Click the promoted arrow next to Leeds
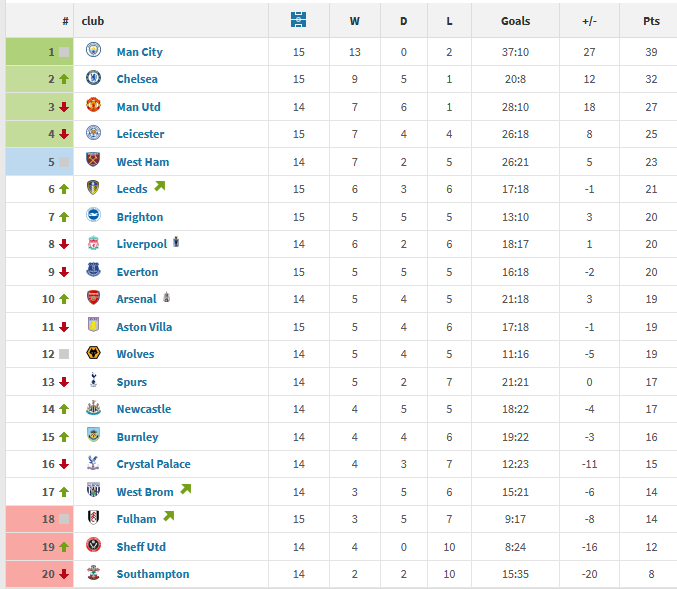This screenshot has width=677, height=589. click(160, 186)
